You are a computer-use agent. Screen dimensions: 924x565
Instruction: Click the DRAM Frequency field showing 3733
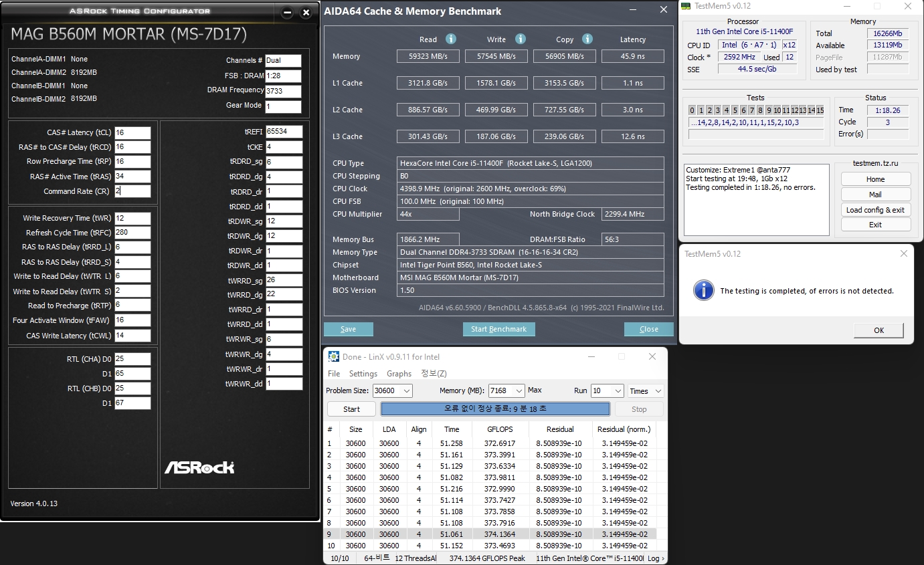[x=283, y=91]
